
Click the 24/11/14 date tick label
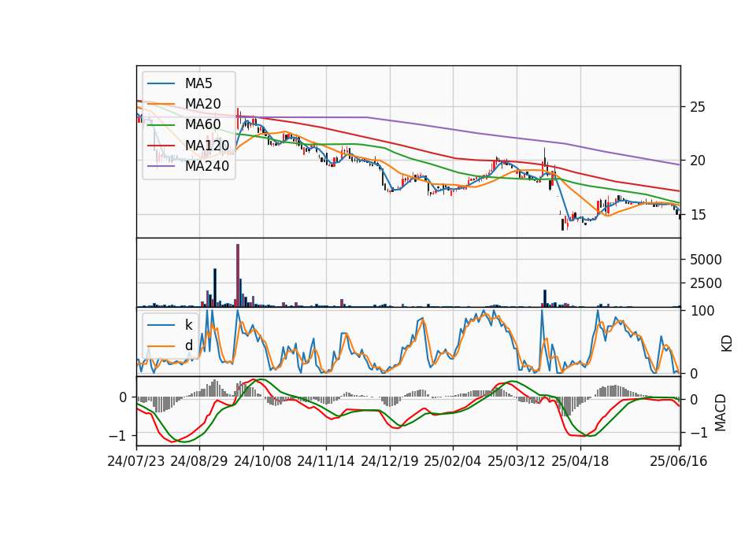(x=326, y=461)
